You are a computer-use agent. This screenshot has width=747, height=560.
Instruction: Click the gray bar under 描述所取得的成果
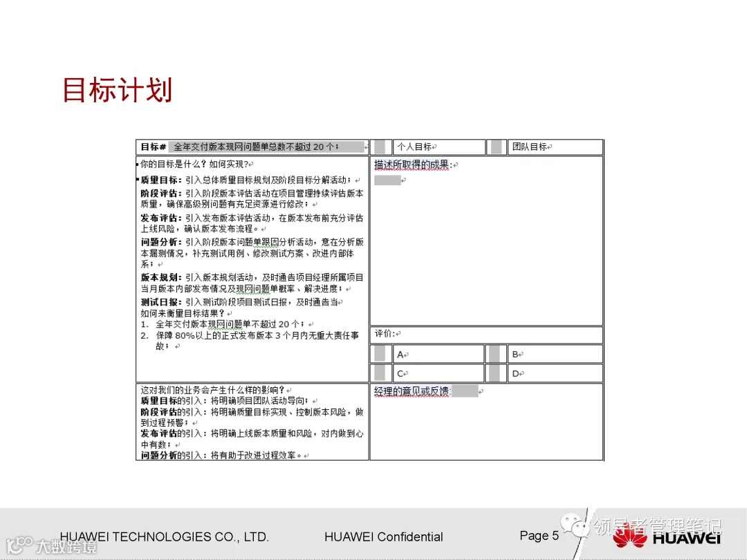coord(387,180)
